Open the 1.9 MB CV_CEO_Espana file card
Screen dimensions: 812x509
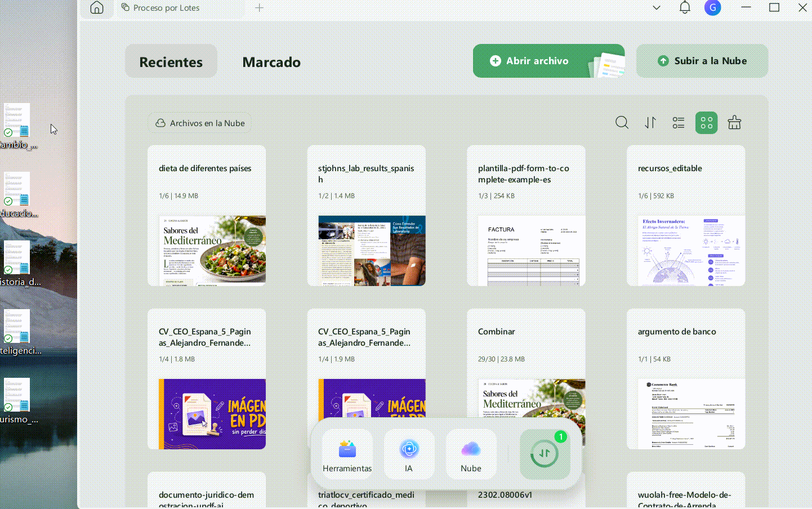[367, 363]
